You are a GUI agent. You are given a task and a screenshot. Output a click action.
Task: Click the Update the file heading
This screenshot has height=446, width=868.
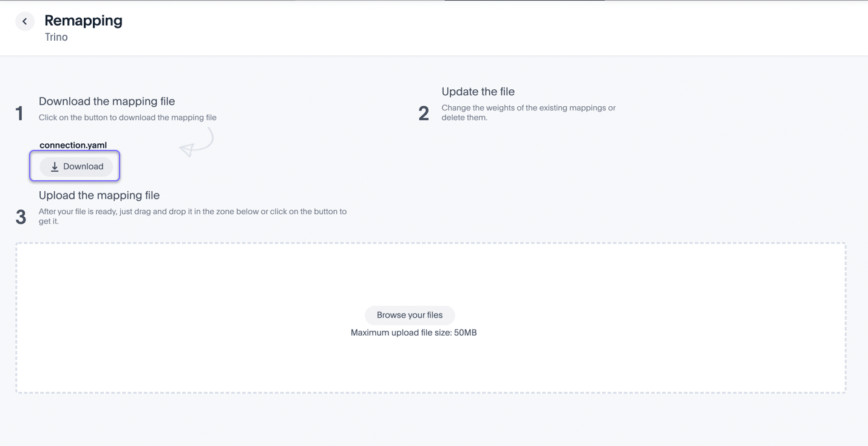coord(478,91)
